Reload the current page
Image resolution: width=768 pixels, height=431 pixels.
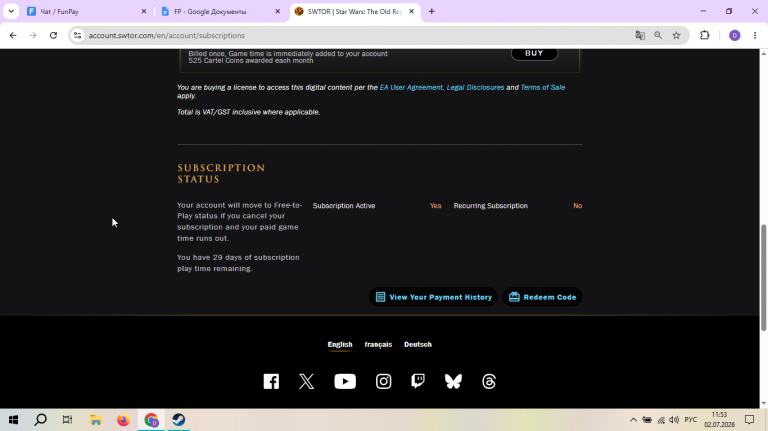(53, 35)
